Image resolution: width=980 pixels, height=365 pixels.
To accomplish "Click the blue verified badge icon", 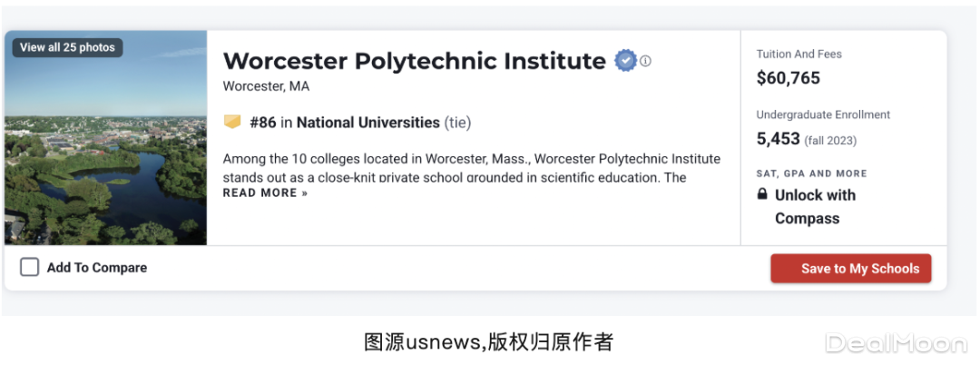I will click(625, 61).
